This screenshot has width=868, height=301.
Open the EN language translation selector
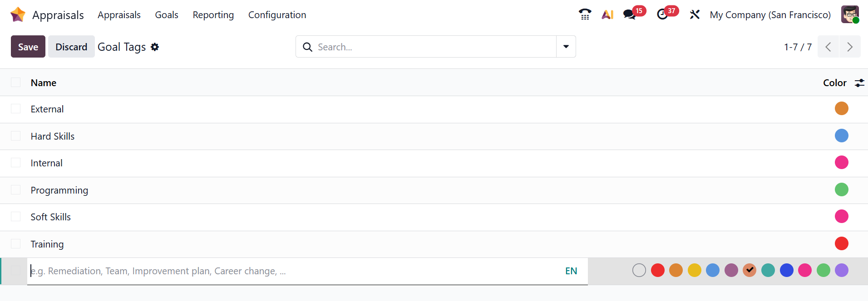pyautogui.click(x=571, y=271)
